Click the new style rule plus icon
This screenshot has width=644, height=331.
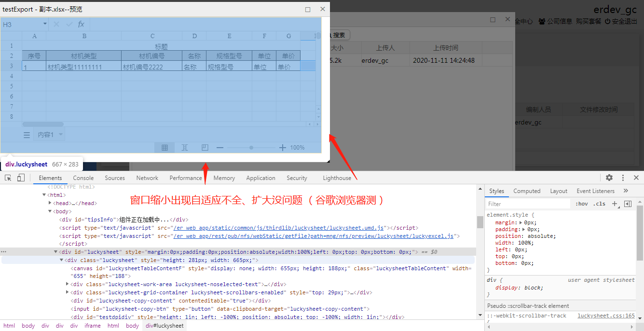pos(615,204)
